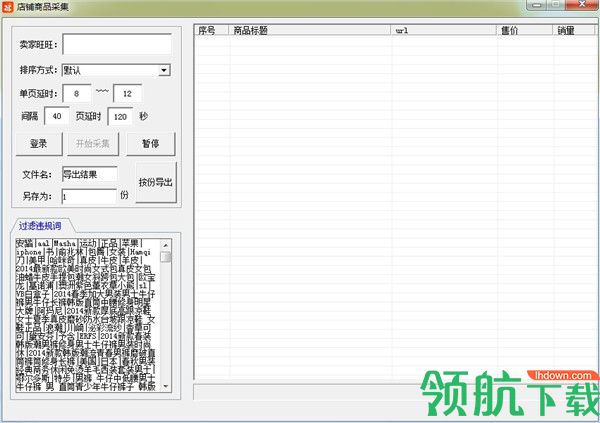Click the url column header
Screen dimensions: 600x423
(x=443, y=30)
